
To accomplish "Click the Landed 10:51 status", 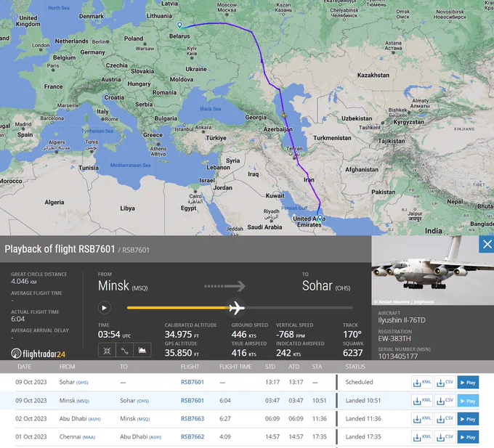I will pos(363,401).
